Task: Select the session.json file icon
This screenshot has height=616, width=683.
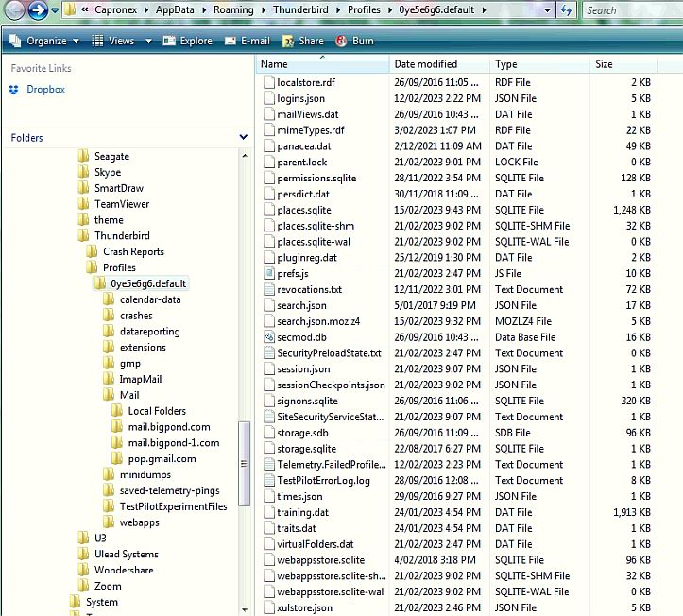Action: point(269,369)
